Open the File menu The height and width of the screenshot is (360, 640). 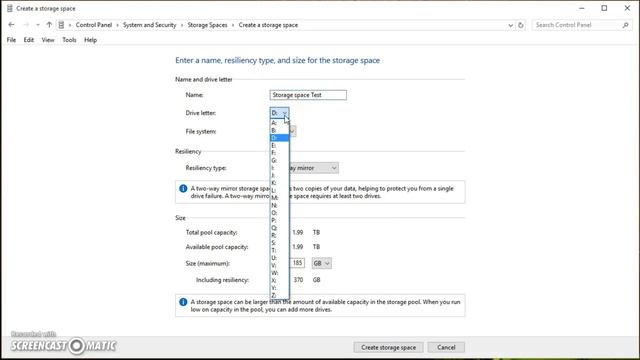[11, 40]
